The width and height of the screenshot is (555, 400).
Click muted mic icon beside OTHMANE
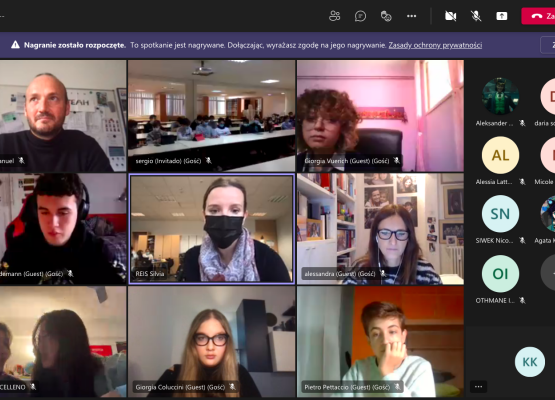point(522,300)
